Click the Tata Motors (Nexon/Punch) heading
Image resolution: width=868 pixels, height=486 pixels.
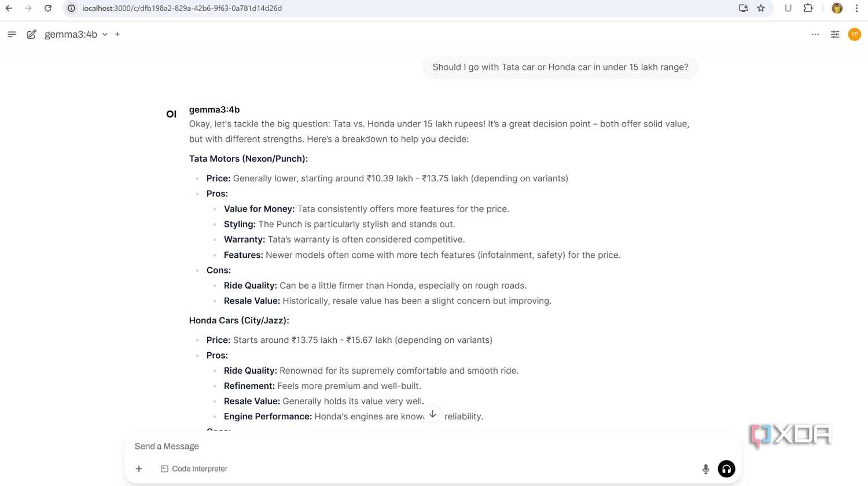[248, 159]
